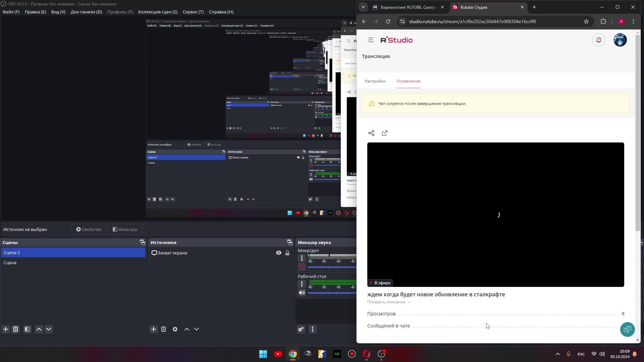Mute the Рабочий стол audio speaker

(x=302, y=293)
